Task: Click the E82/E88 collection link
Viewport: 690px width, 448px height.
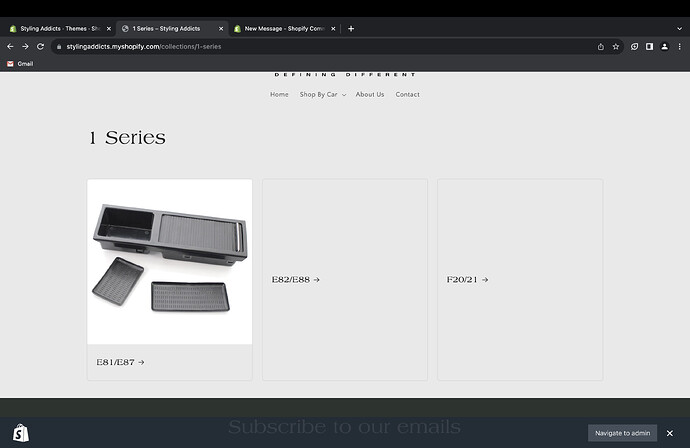Action: 295,279
